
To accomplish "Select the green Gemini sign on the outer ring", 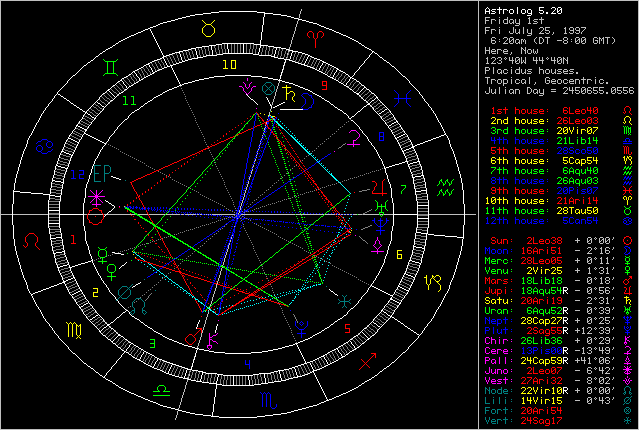I will tap(110, 67).
